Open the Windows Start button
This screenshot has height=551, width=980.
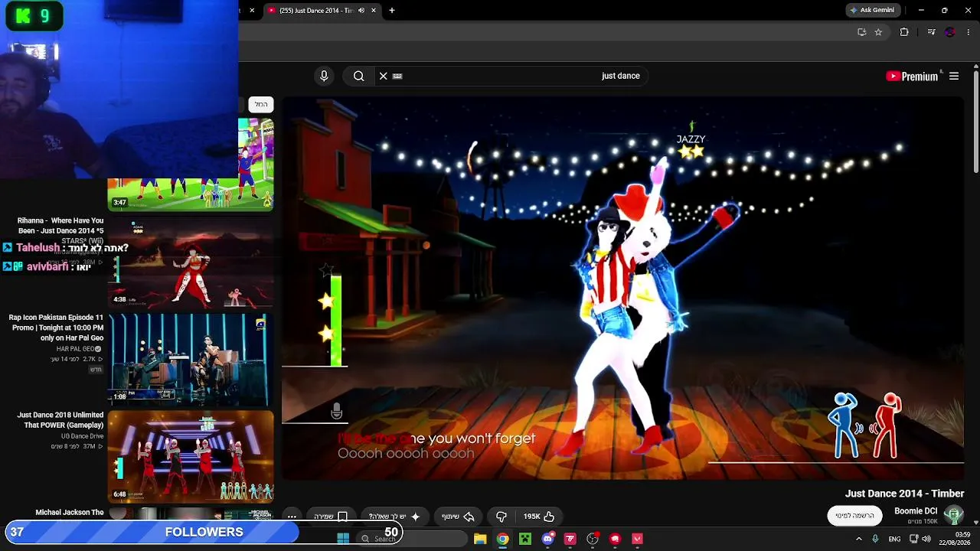tap(343, 539)
